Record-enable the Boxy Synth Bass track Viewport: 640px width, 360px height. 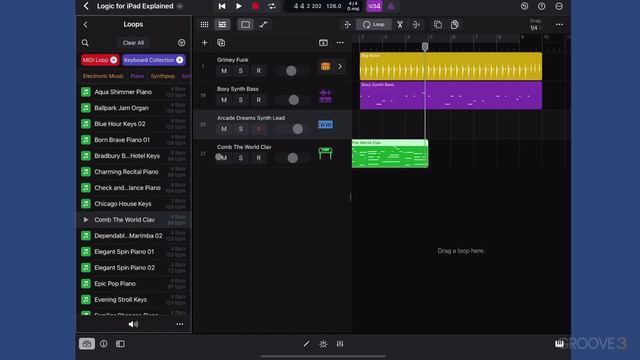(x=258, y=100)
